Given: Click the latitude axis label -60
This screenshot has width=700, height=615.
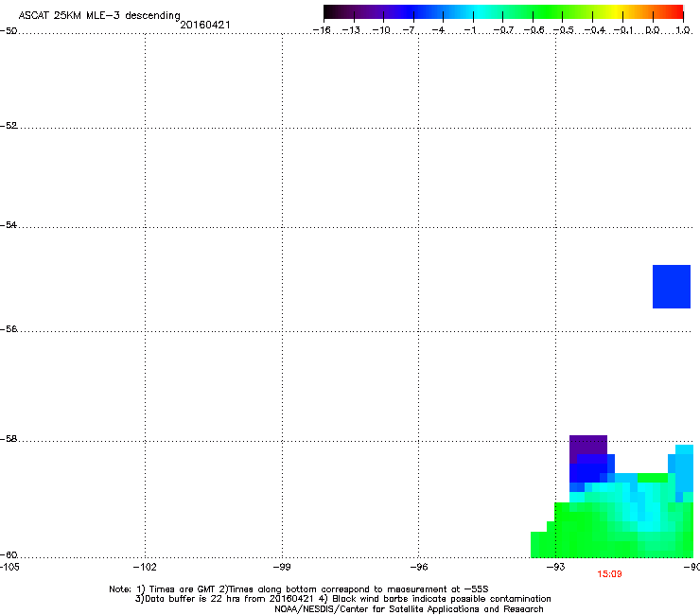Looking at the screenshot, I should click(9, 555).
